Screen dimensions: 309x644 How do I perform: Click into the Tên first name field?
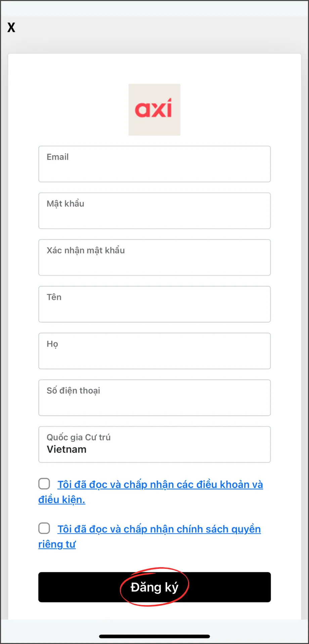point(154,304)
